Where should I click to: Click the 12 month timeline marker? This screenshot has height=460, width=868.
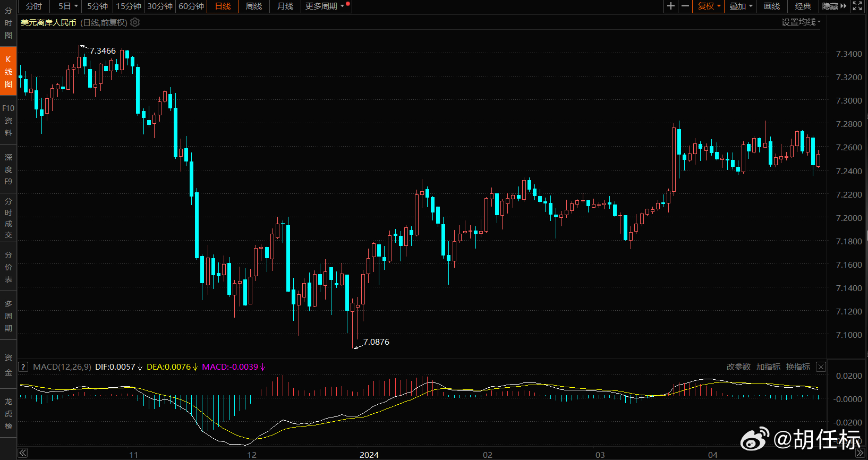tap(252, 455)
